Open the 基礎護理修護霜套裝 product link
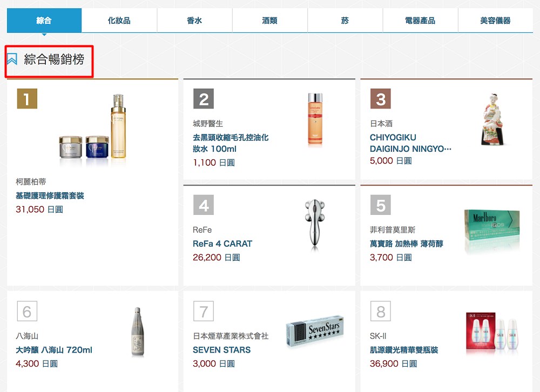Viewport: 540px width, 392px height. [50, 195]
